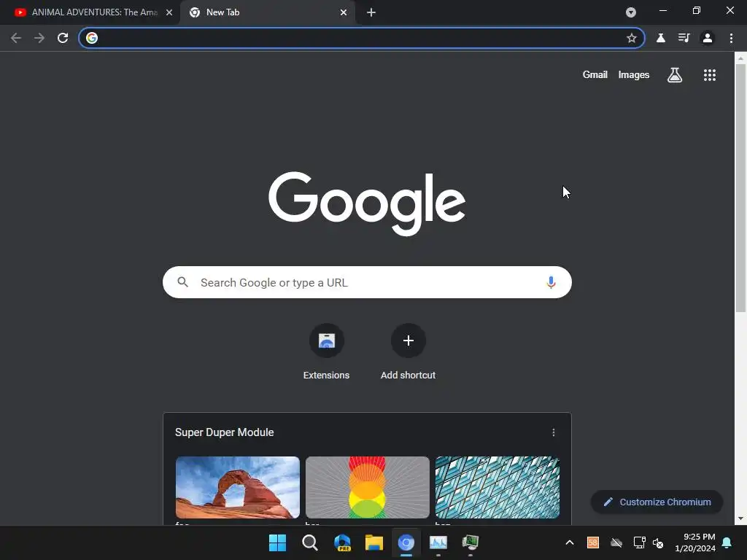Bookmark this tab with the star icon

click(631, 38)
